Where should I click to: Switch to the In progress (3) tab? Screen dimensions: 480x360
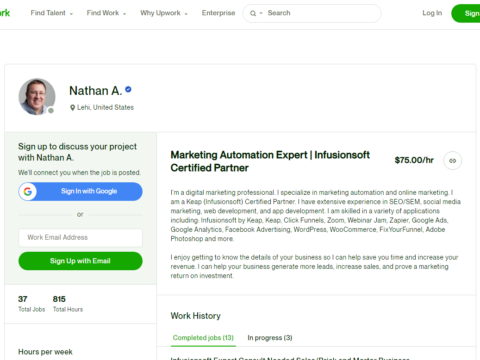(x=270, y=338)
